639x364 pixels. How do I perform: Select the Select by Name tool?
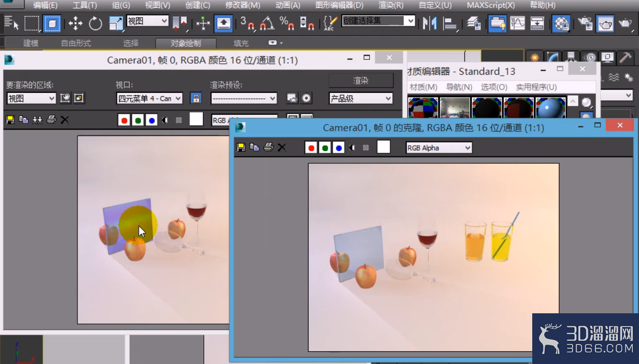click(x=11, y=23)
